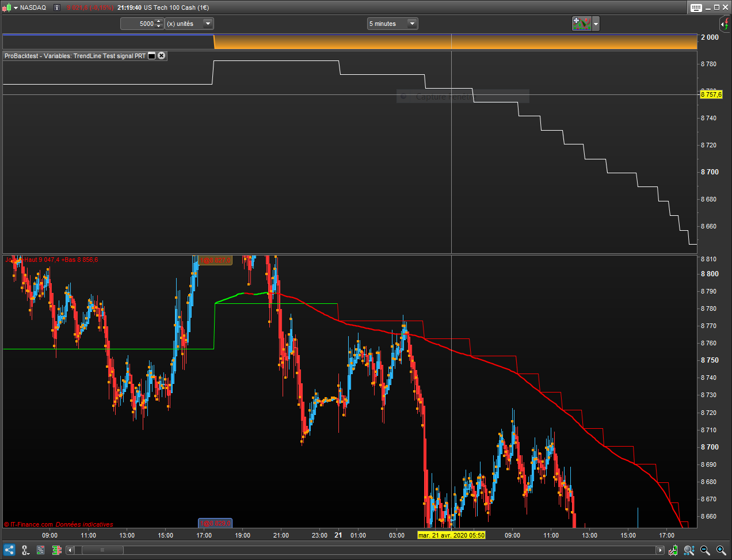Image resolution: width=732 pixels, height=560 pixels.
Task: Decrease the units count with stepper down arrow
Action: click(x=159, y=26)
